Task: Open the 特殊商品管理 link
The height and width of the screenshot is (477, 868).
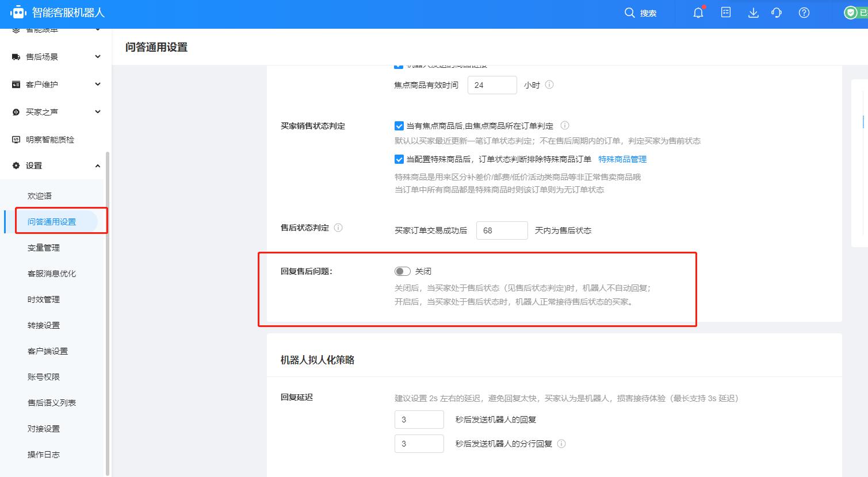Action: tap(622, 159)
